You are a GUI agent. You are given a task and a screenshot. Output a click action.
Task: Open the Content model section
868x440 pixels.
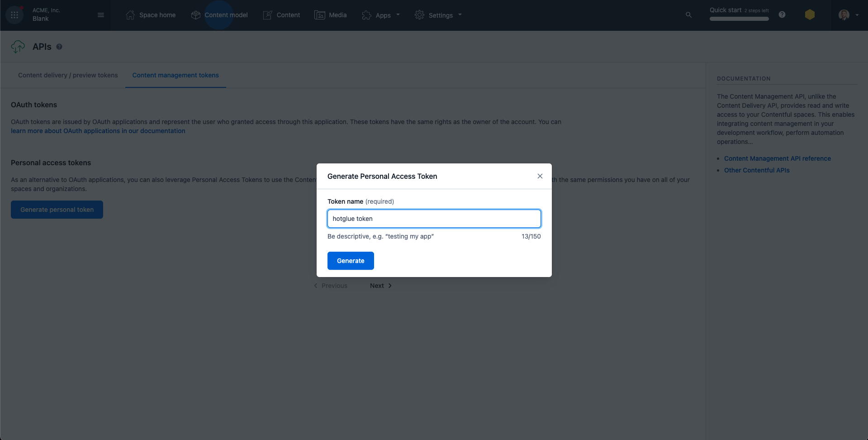pos(226,15)
